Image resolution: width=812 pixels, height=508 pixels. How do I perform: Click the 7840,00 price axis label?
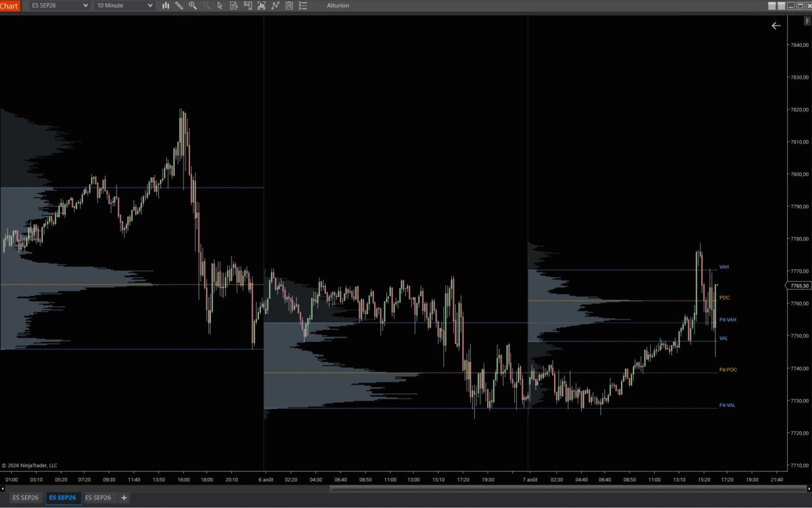coord(799,45)
